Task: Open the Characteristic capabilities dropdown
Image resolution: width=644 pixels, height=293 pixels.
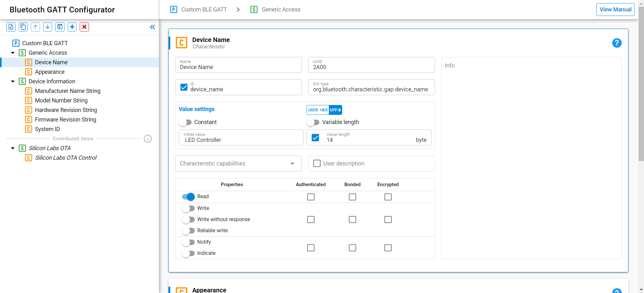Action: (238, 164)
